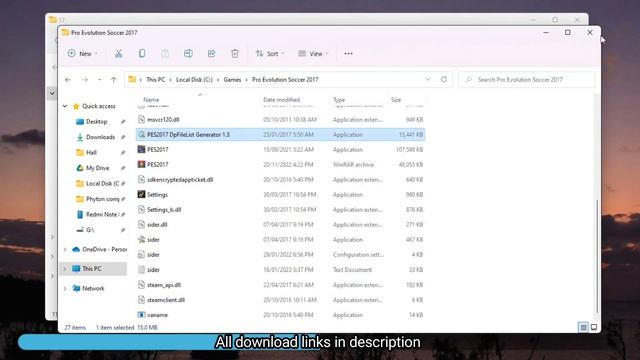Open My Drive in sidebar
The width and height of the screenshot is (640, 360).
[x=98, y=168]
